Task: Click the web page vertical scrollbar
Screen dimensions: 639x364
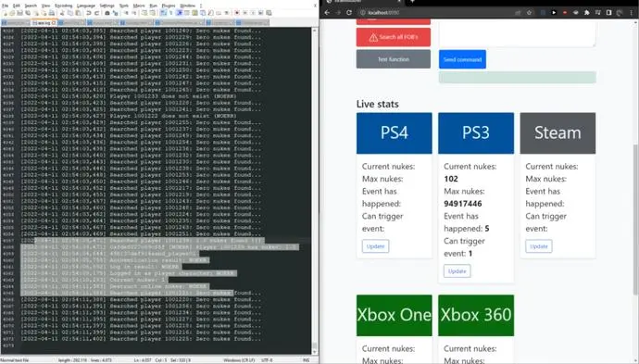Action: click(x=635, y=192)
